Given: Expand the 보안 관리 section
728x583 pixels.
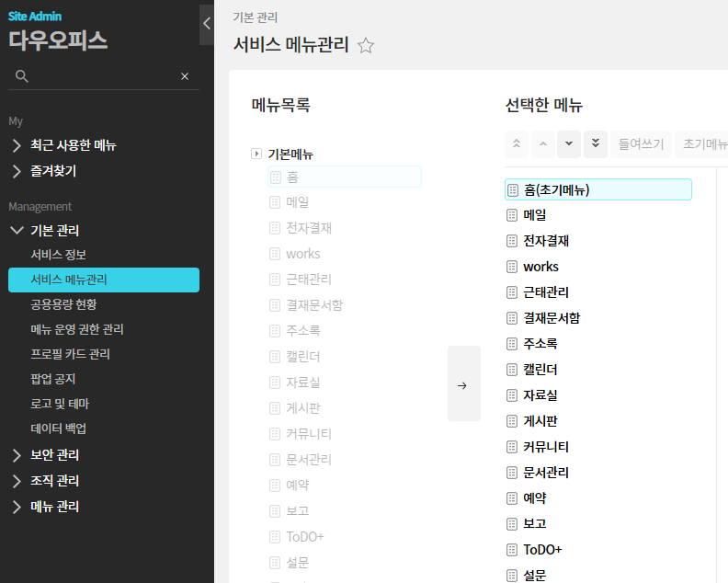Looking at the screenshot, I should point(17,455).
